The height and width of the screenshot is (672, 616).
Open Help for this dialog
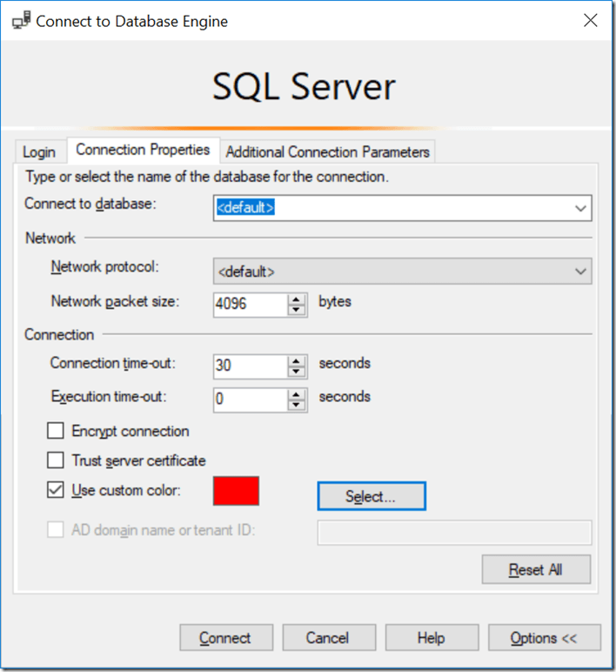[x=432, y=638]
